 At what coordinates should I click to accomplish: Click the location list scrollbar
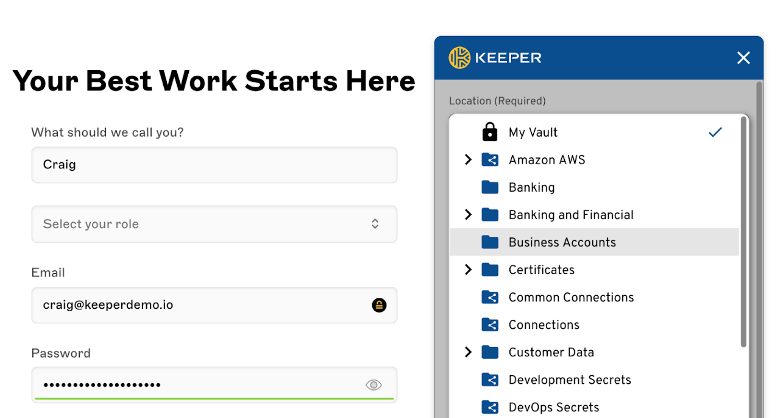click(x=743, y=232)
